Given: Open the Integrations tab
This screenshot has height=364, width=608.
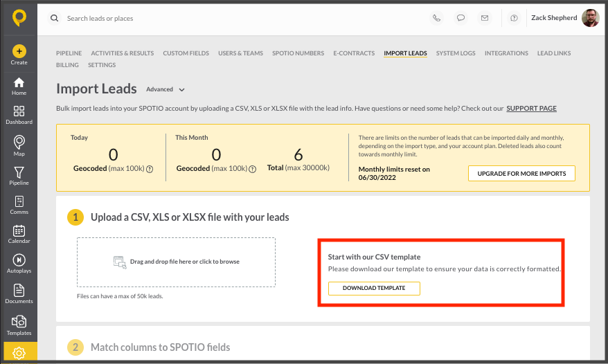Looking at the screenshot, I should coord(506,53).
